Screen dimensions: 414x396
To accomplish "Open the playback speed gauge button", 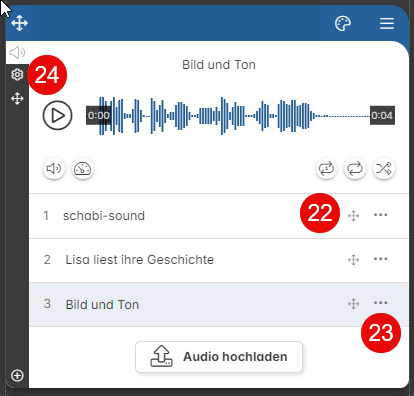I will tap(83, 169).
